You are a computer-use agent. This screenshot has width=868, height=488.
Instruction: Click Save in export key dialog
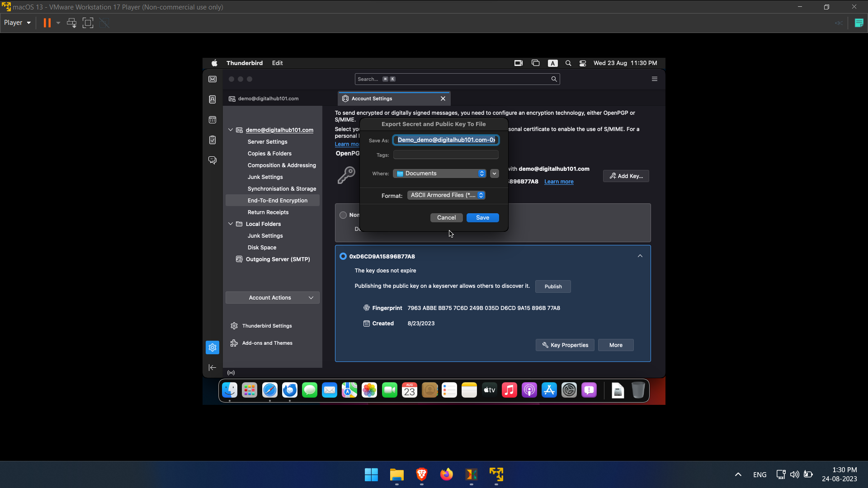coord(483,218)
